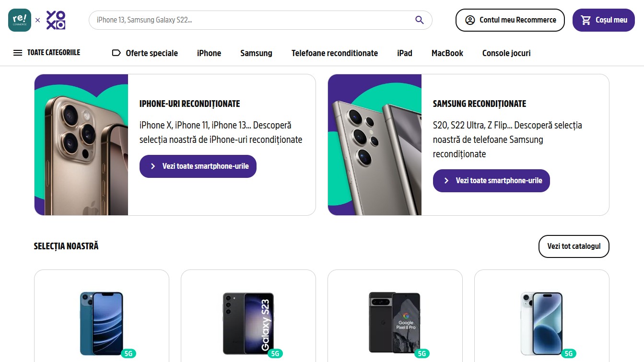Open the Google Pixel 8 Pro thumbnail
This screenshot has height=362, width=644.
tap(394, 322)
